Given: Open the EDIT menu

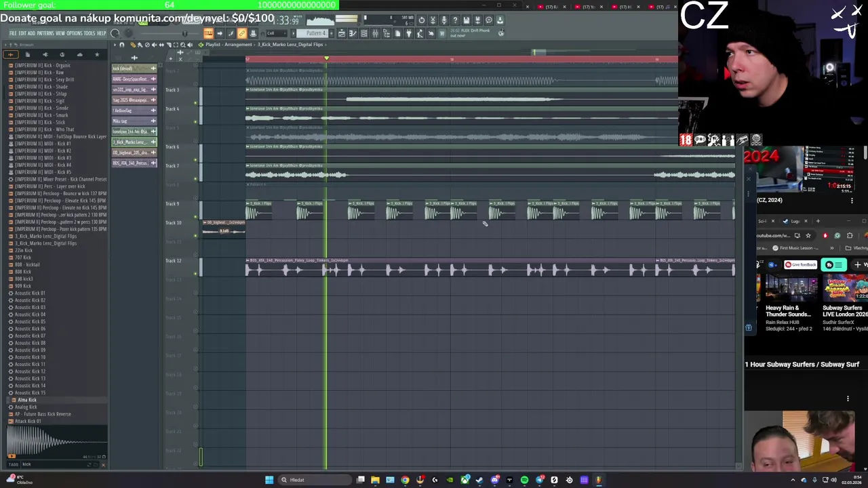Looking at the screenshot, I should [x=22, y=33].
